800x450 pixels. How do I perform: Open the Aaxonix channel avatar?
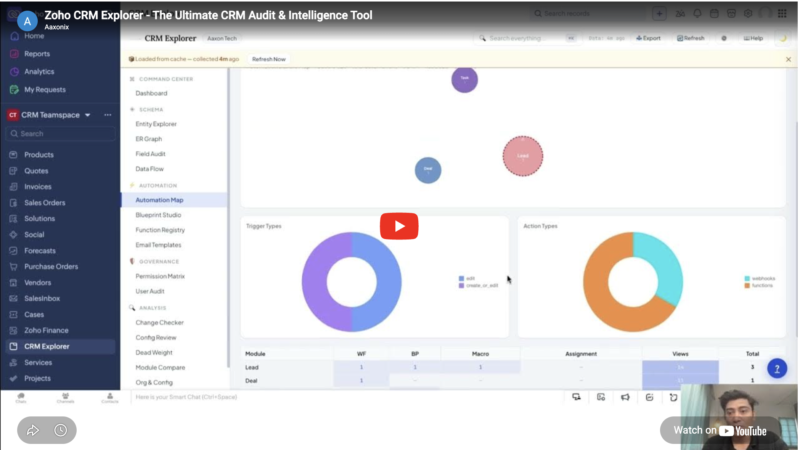[27, 21]
